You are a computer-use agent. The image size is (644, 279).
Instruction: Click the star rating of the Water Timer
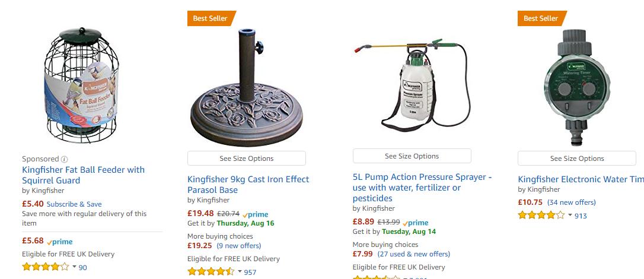click(541, 215)
